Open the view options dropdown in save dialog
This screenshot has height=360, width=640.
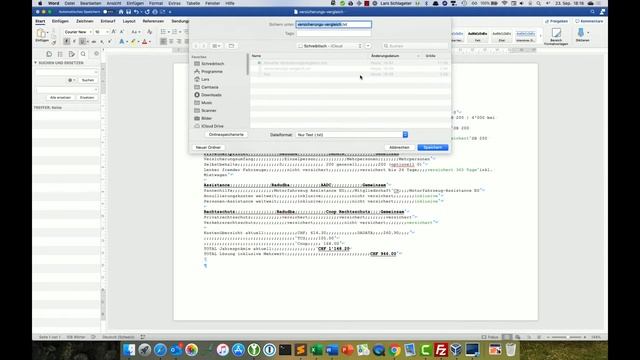pos(216,46)
